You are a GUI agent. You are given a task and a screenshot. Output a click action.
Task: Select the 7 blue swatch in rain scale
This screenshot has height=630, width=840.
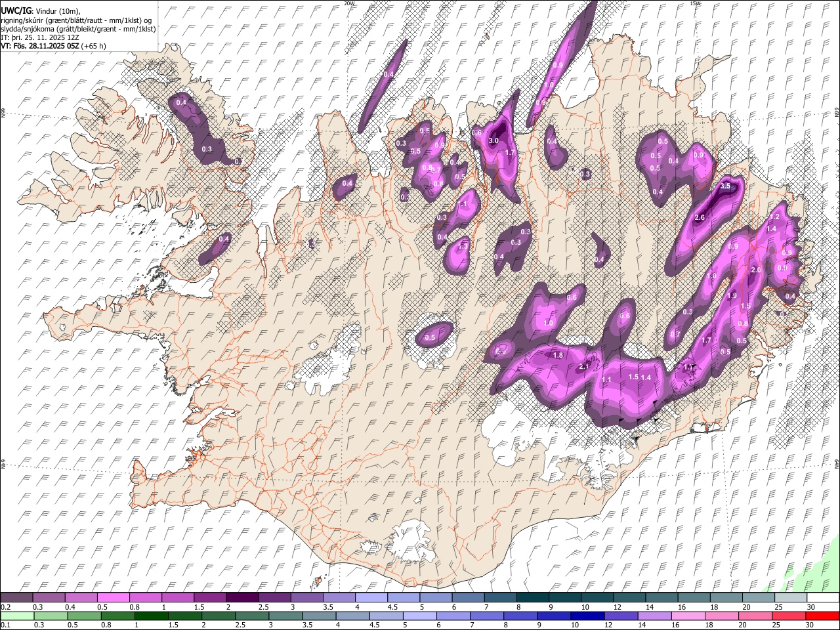click(x=486, y=616)
